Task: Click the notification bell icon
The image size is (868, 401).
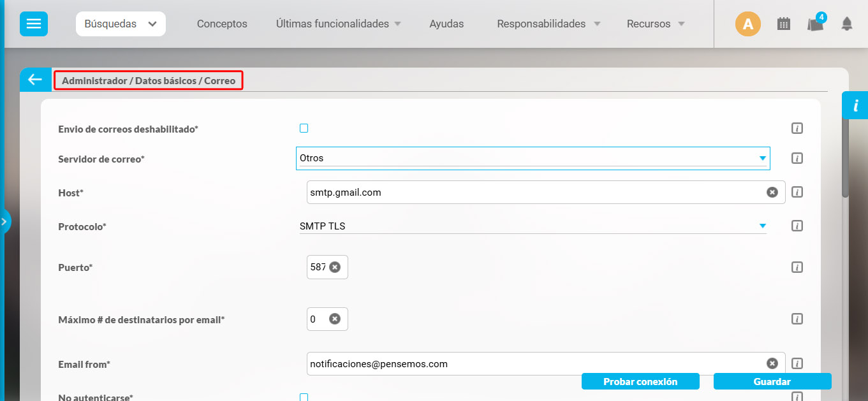Action: point(847,24)
